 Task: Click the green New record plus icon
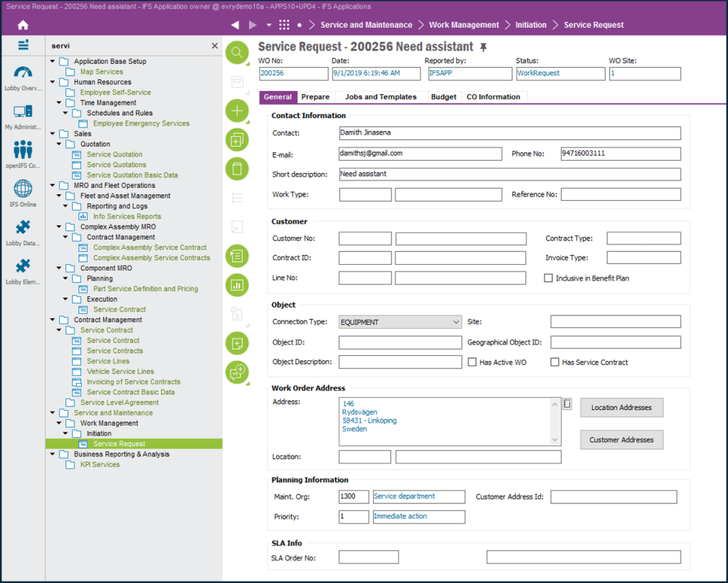[x=237, y=111]
